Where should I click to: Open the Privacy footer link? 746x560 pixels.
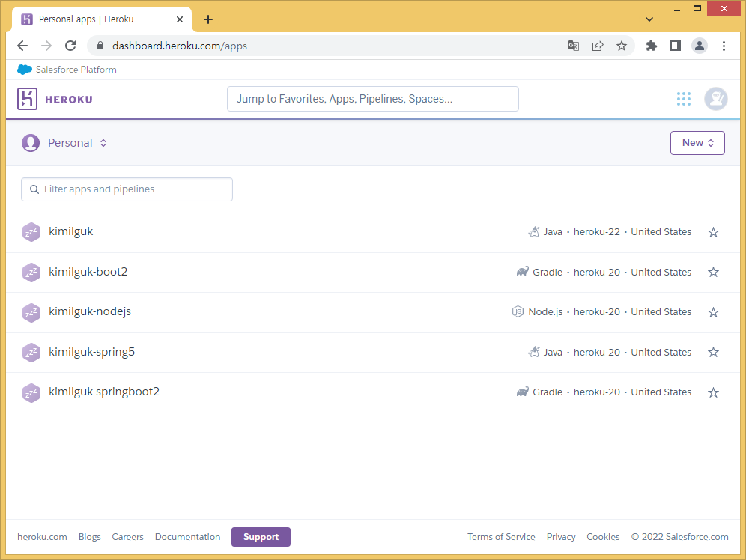coord(561,537)
